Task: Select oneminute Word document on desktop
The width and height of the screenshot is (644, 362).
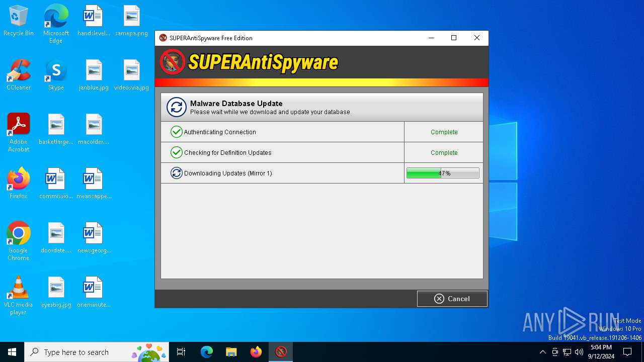Action: click(94, 293)
